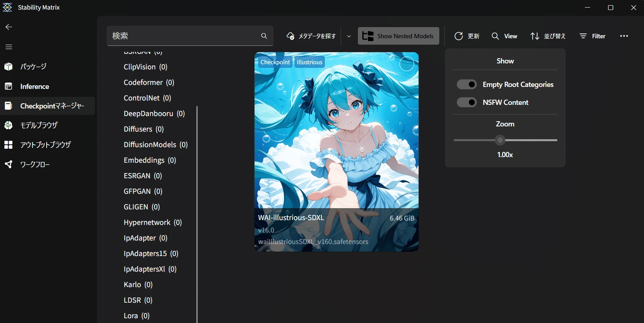Select the Codeformer (0) category
The width and height of the screenshot is (644, 323).
coord(149,82)
